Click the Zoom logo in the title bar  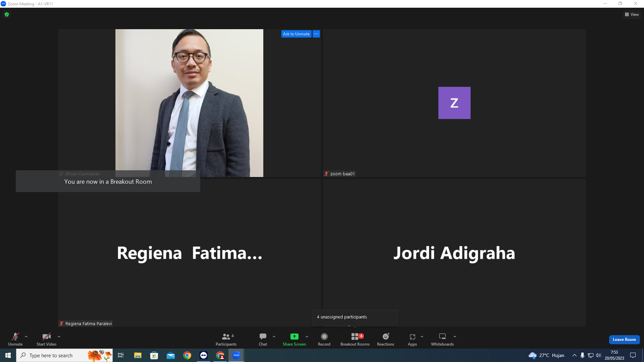3,4
